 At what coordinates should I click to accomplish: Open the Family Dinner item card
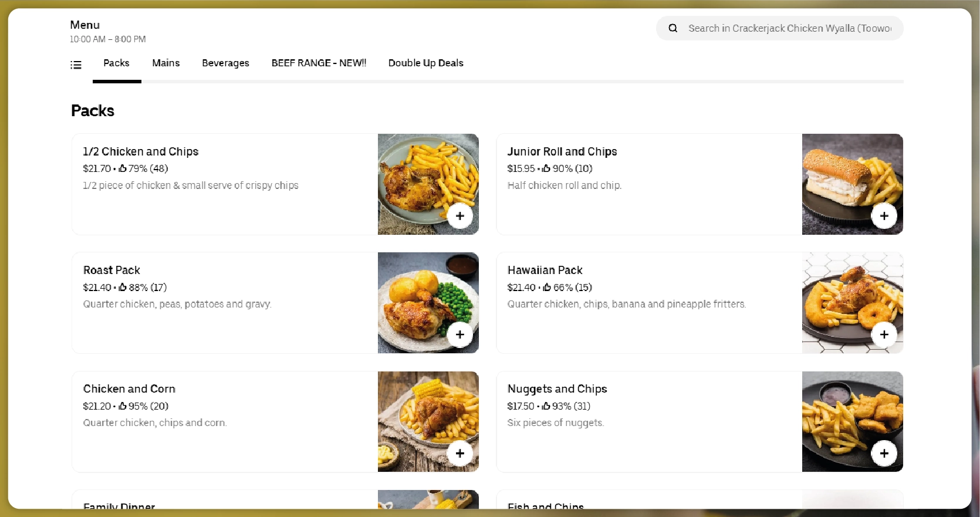pyautogui.click(x=275, y=499)
